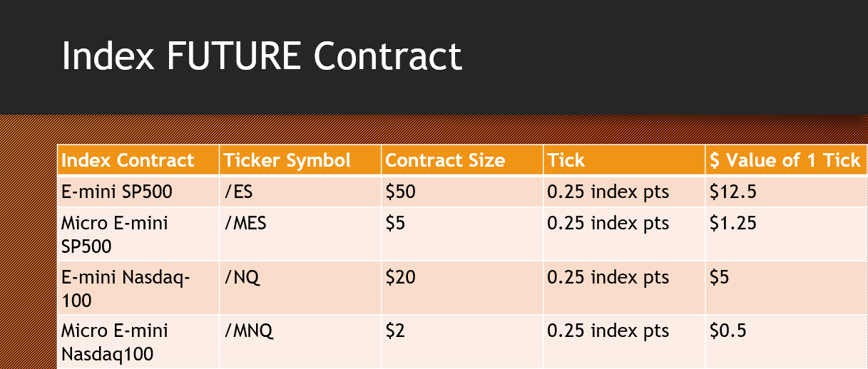
Task: Select the "E-mini Nasdaq-100" cell
Action: pos(125,288)
